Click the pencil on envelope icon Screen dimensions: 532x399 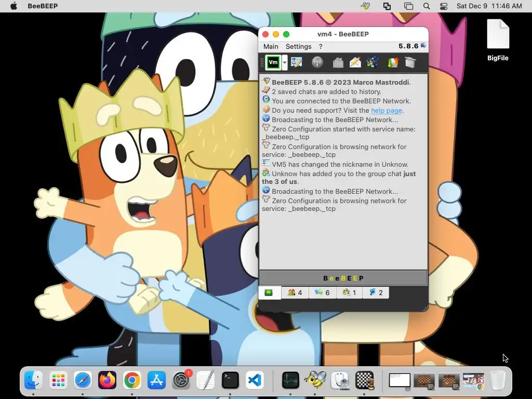[355, 62]
